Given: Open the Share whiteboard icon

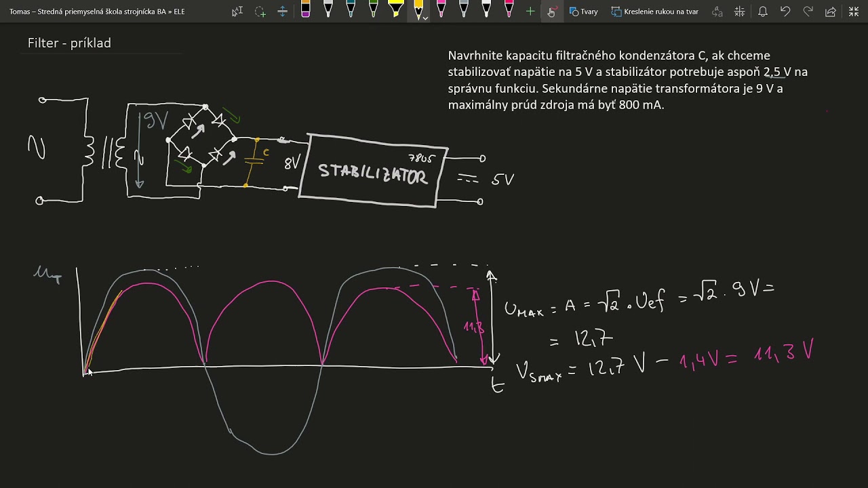Looking at the screenshot, I should pyautogui.click(x=830, y=12).
